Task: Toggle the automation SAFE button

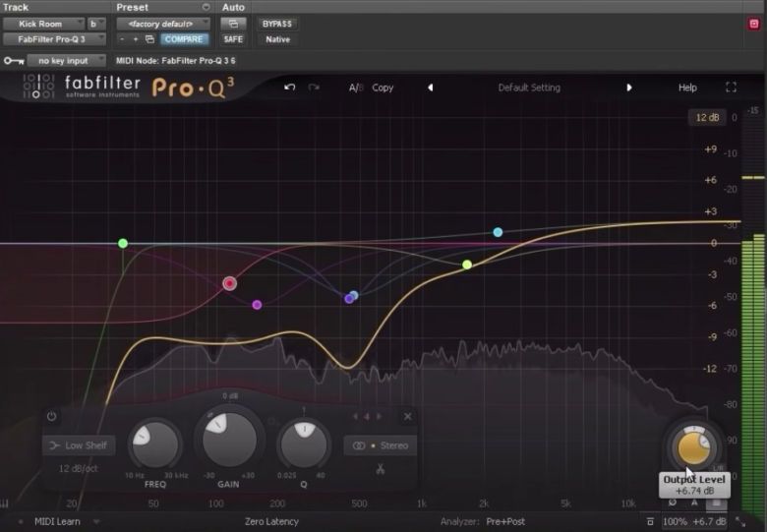Action: (x=233, y=39)
